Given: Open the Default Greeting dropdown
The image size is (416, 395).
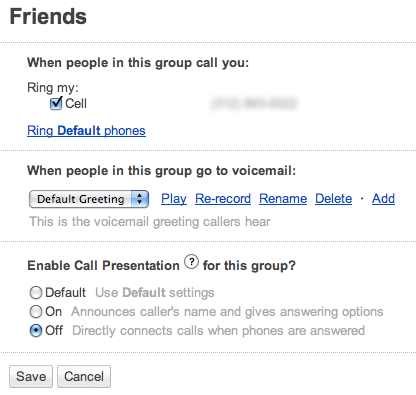Looking at the screenshot, I should coord(89,199).
